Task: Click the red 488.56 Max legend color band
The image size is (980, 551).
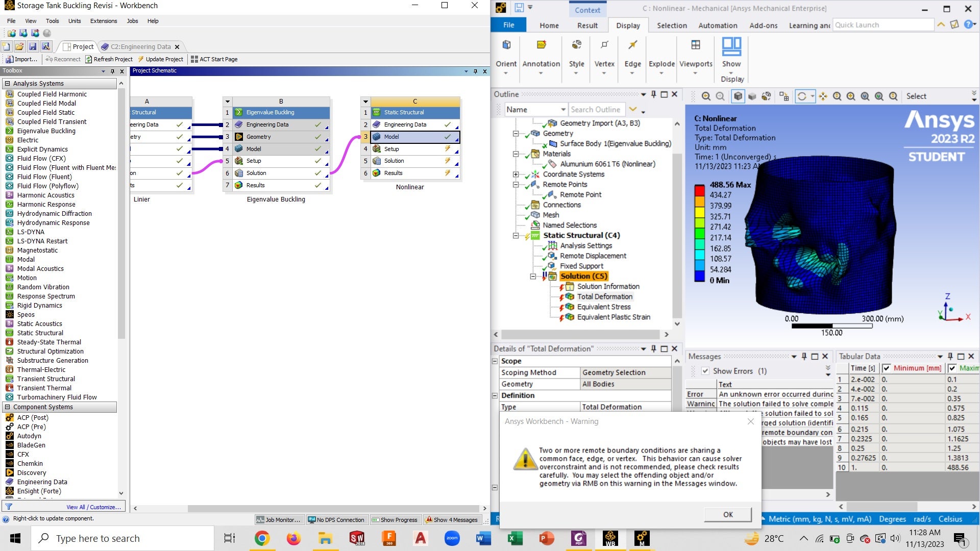Action: coord(699,190)
